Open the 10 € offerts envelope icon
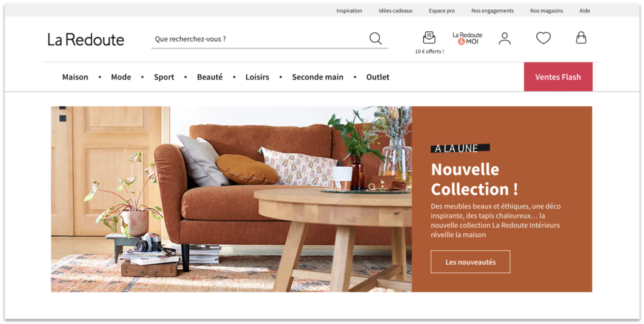Viewport: 644px width, 324px height. coord(429,38)
